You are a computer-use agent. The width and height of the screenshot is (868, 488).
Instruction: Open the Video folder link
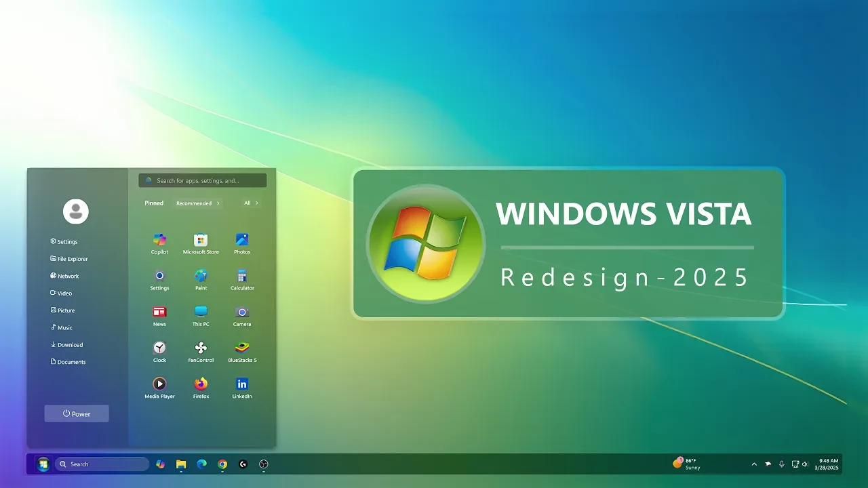(61, 293)
